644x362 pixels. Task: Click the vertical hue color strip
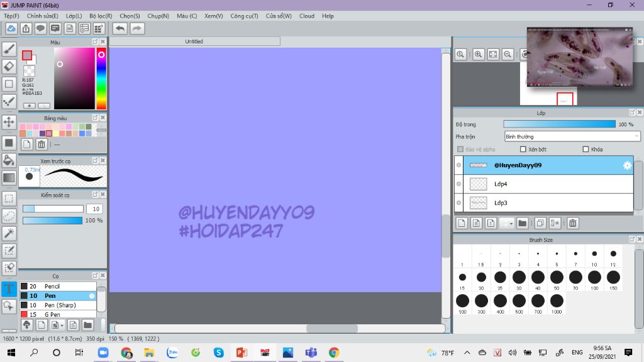101,79
